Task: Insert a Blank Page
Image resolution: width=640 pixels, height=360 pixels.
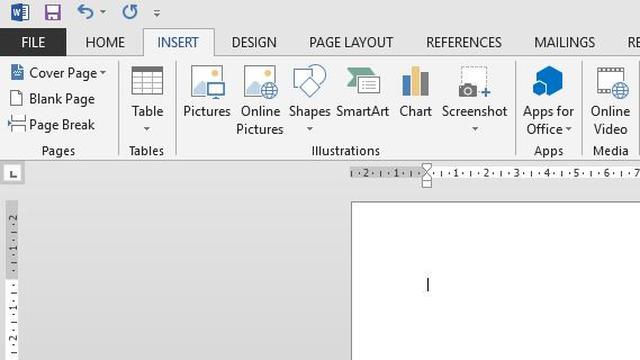Action: (52, 99)
